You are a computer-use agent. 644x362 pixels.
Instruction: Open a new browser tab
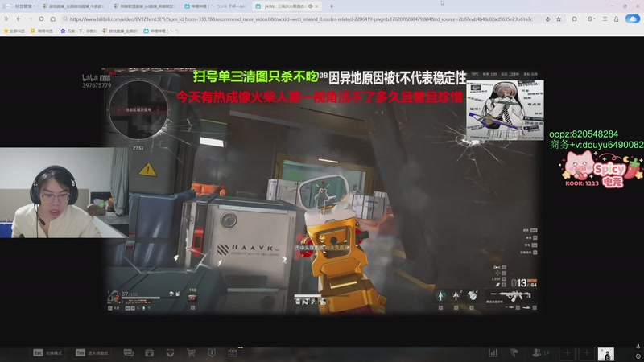(332, 6)
